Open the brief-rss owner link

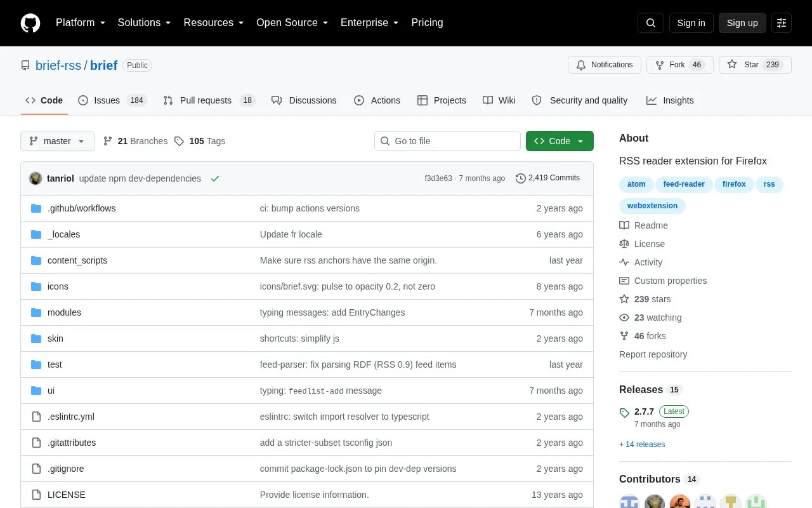click(x=58, y=65)
